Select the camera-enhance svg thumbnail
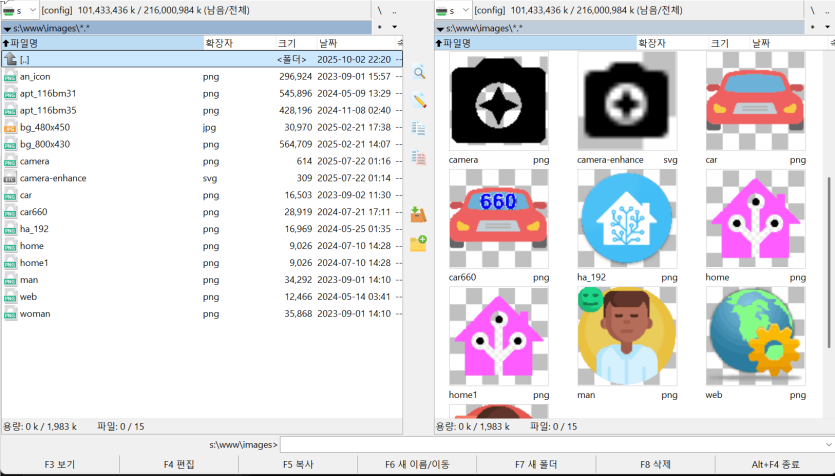The width and height of the screenshot is (835, 476). (627, 101)
